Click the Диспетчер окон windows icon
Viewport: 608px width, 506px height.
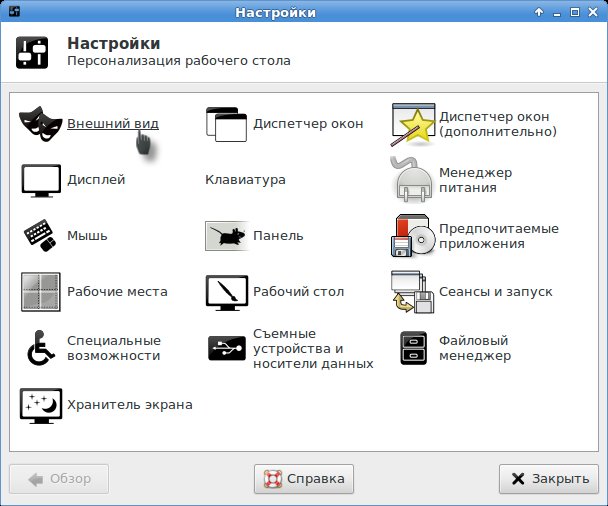click(x=226, y=124)
